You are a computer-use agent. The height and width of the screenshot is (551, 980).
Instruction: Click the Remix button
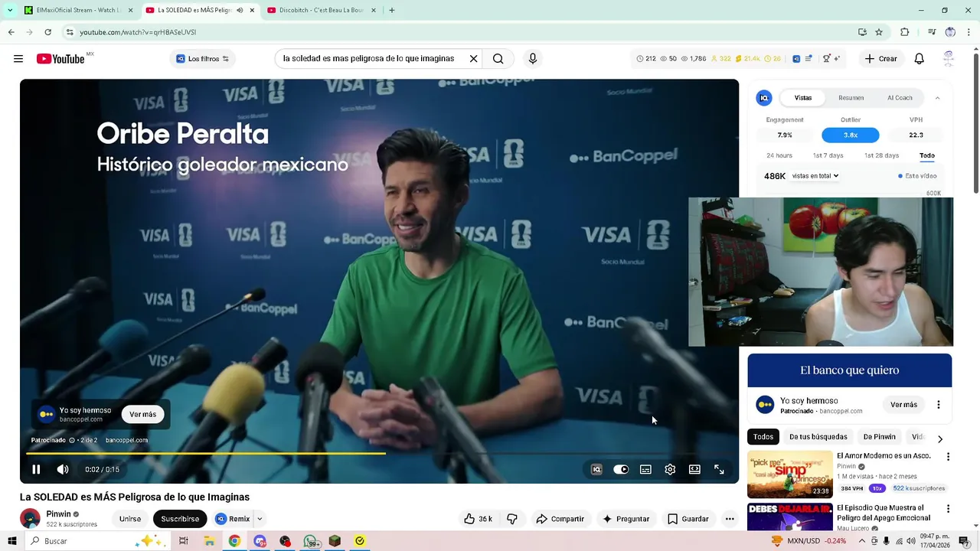click(233, 519)
